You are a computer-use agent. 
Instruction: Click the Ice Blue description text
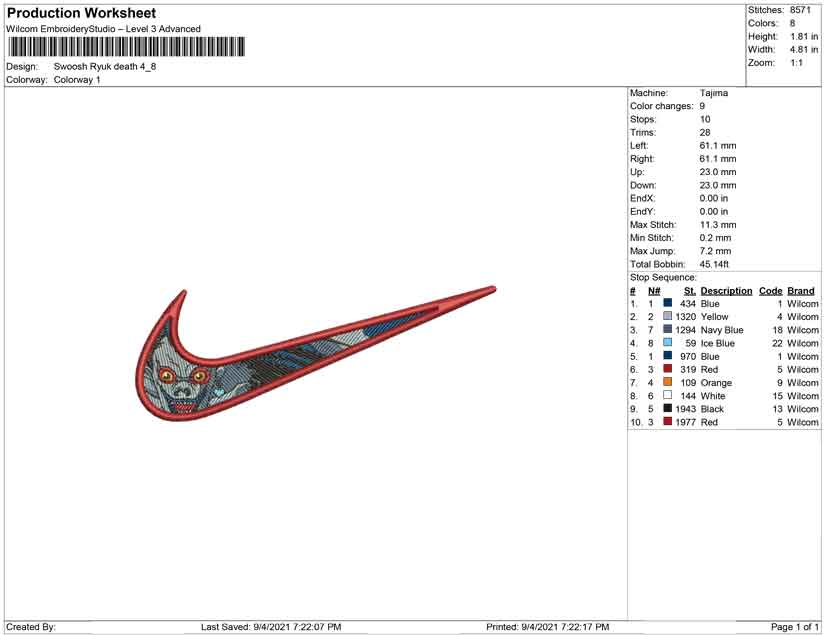(718, 343)
